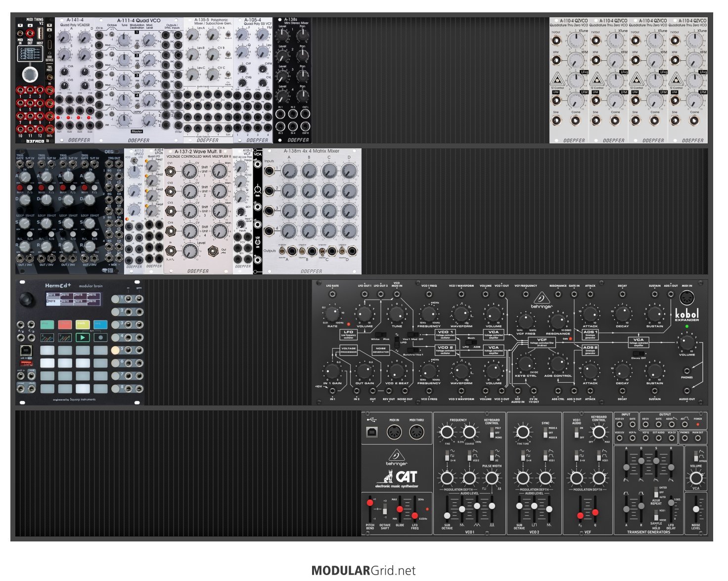Click the MIDI Thing V2 large encoder knob
The image size is (728, 581).
click(31, 74)
